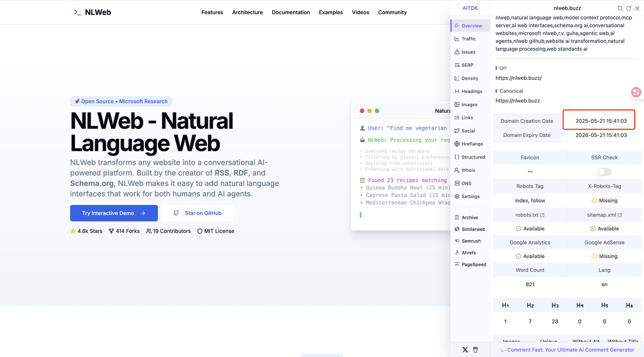This screenshot has width=644, height=357.
Task: Click the NLWeb logo in header
Action: (x=92, y=12)
